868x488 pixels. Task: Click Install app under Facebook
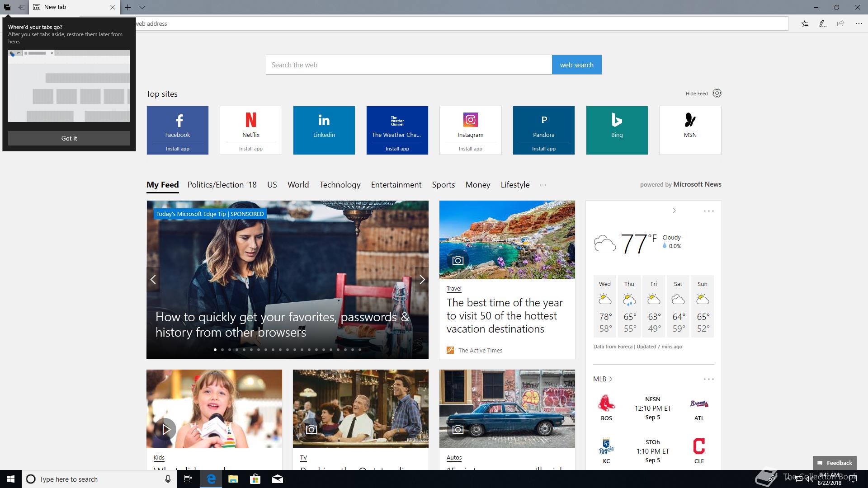point(178,149)
